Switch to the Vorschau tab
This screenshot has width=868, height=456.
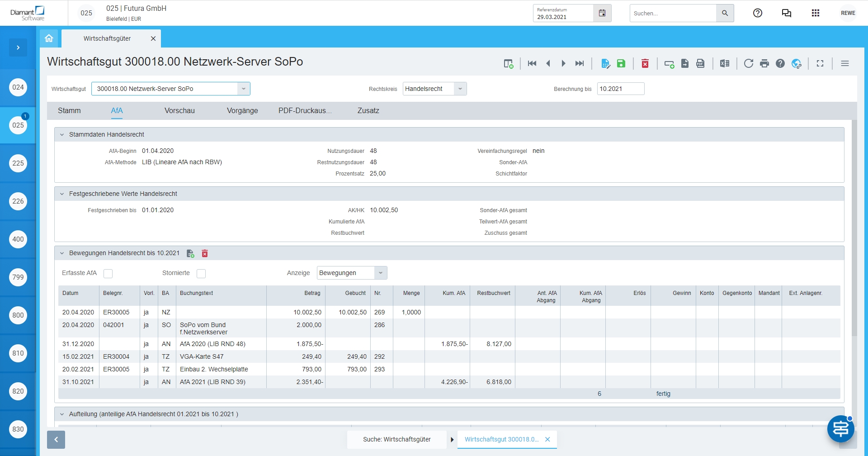pos(179,110)
